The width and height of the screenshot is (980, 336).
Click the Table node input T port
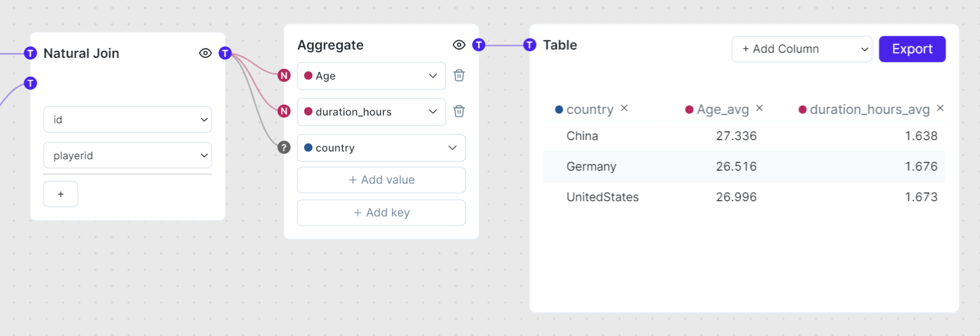(x=529, y=45)
